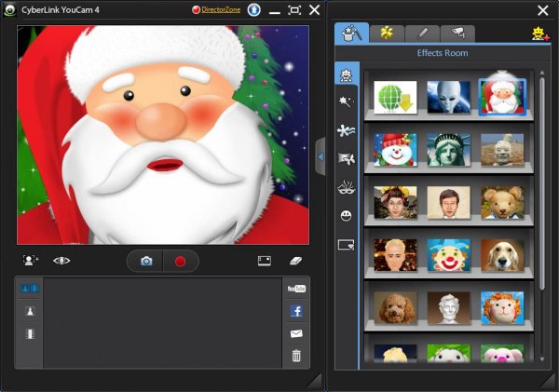559x392 pixels.
Task: Select the Avatars category icon
Action: click(x=347, y=74)
